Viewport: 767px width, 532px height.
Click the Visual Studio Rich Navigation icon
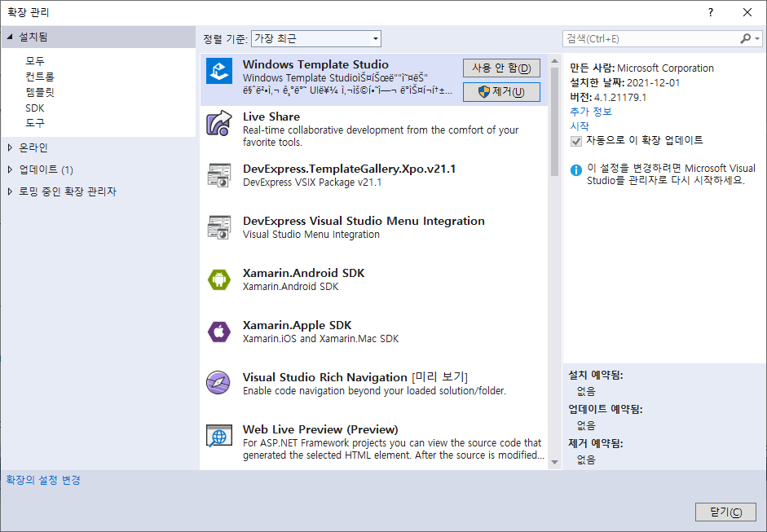(218, 383)
